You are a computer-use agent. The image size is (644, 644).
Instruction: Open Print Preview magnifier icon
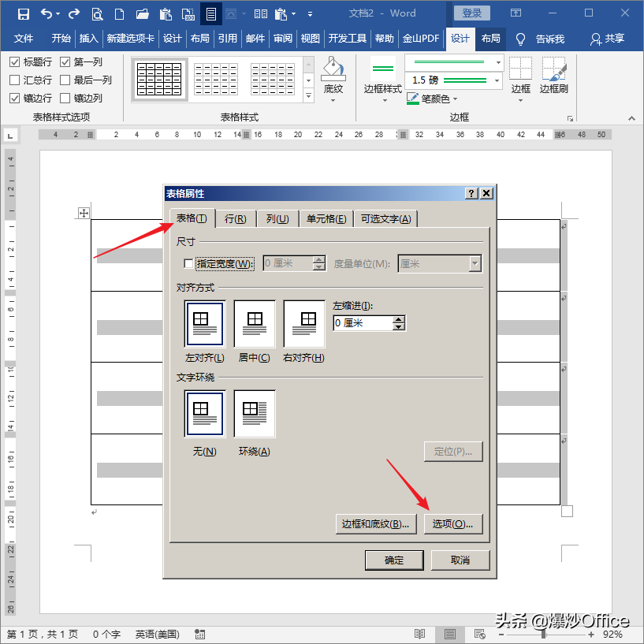click(97, 14)
